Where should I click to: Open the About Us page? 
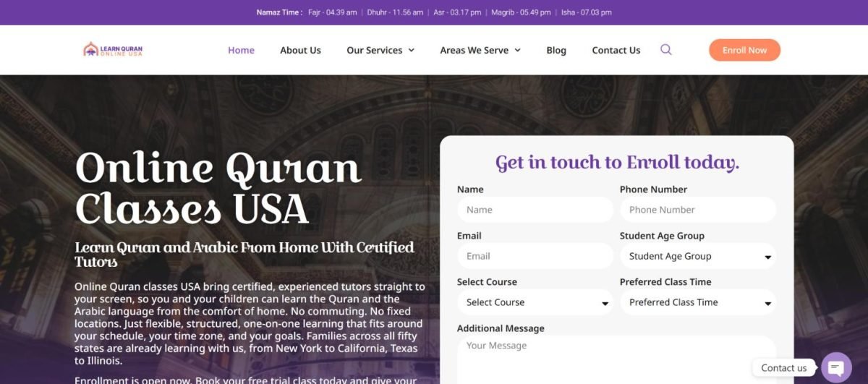pyautogui.click(x=300, y=51)
